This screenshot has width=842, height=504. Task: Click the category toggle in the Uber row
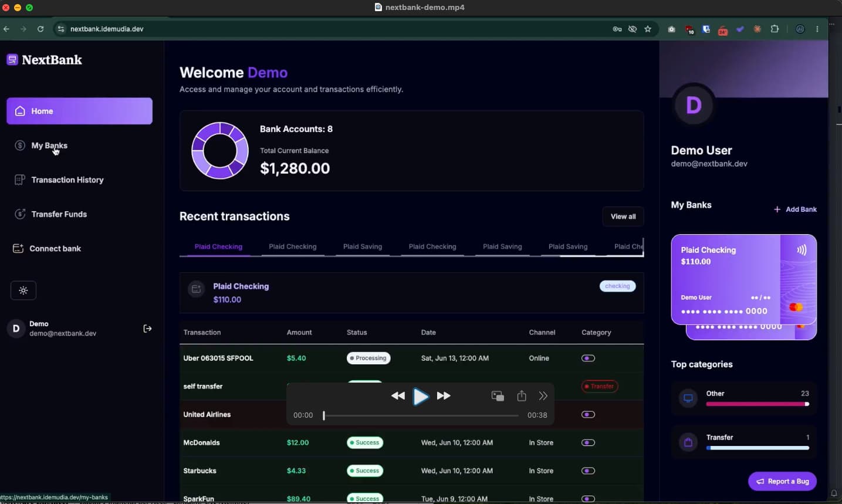tap(588, 358)
